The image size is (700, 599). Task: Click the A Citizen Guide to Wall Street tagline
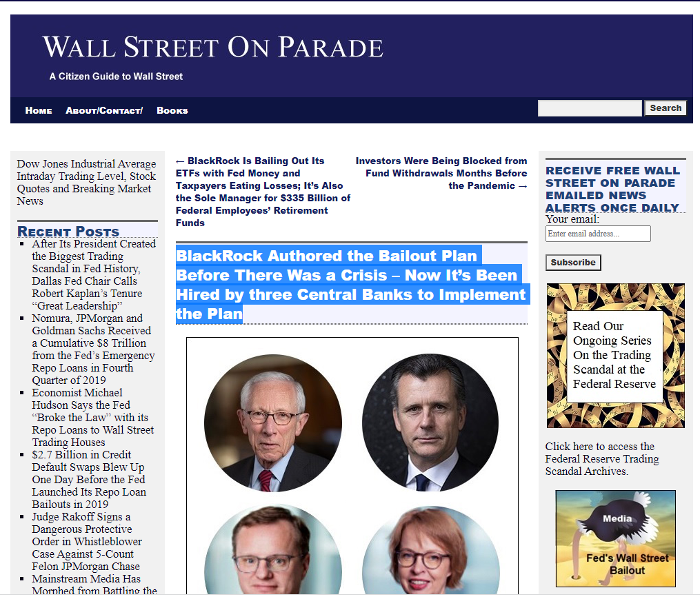coord(116,77)
